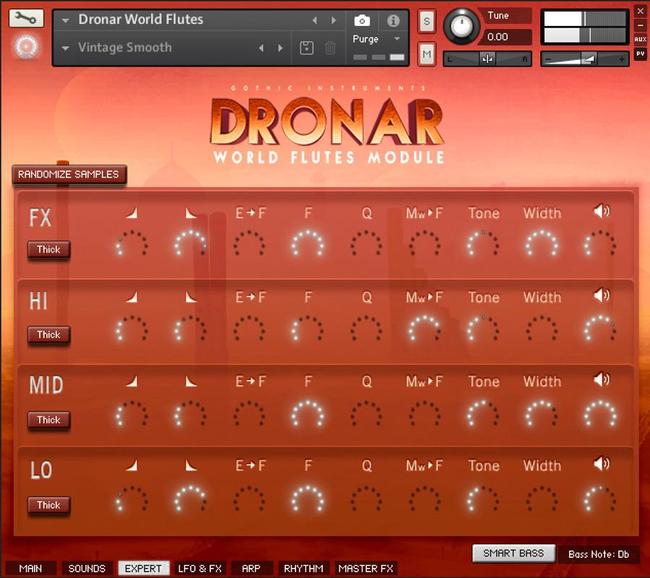
Task: Select next snapshot arrow
Action: click(x=280, y=48)
